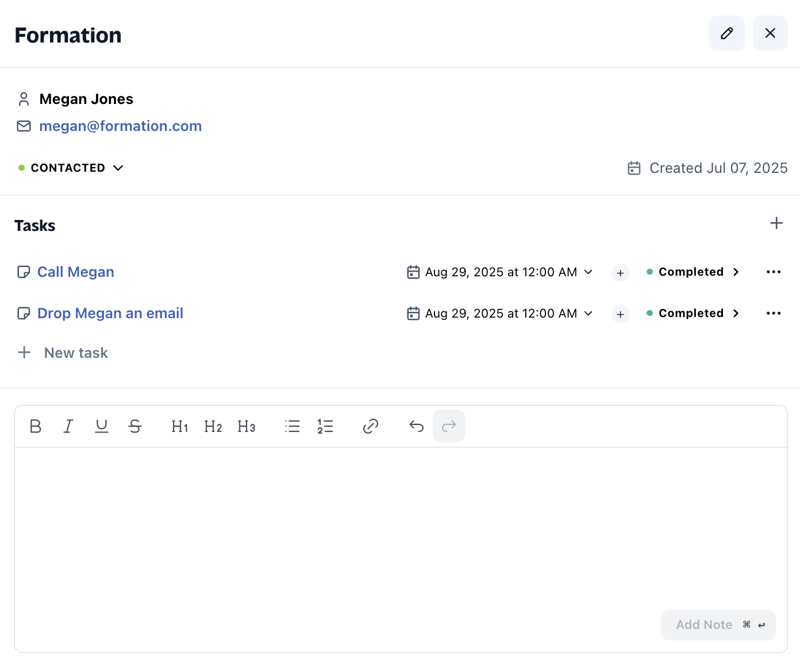
Task: Toggle strikethrough formatting in the note editor
Action: pyautogui.click(x=135, y=426)
